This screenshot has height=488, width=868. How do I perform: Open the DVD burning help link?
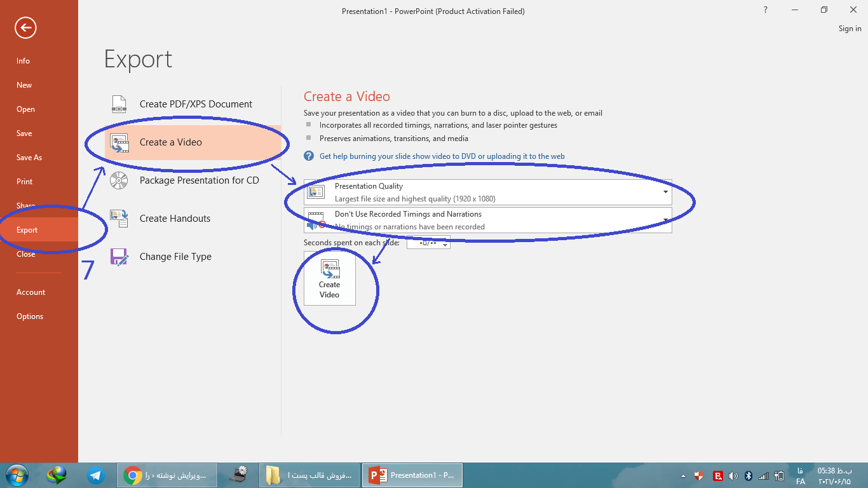click(x=442, y=156)
